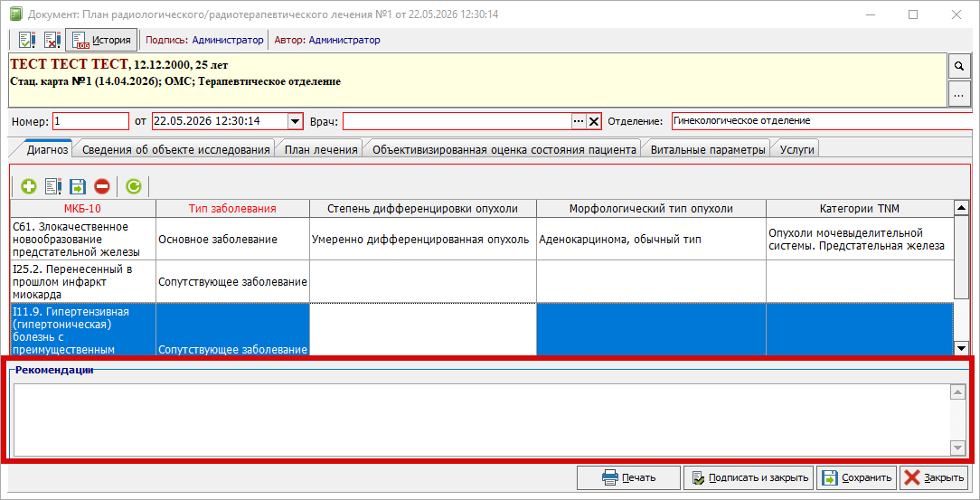The height and width of the screenshot is (500, 980).
Task: Open the История log button
Action: 101,41
